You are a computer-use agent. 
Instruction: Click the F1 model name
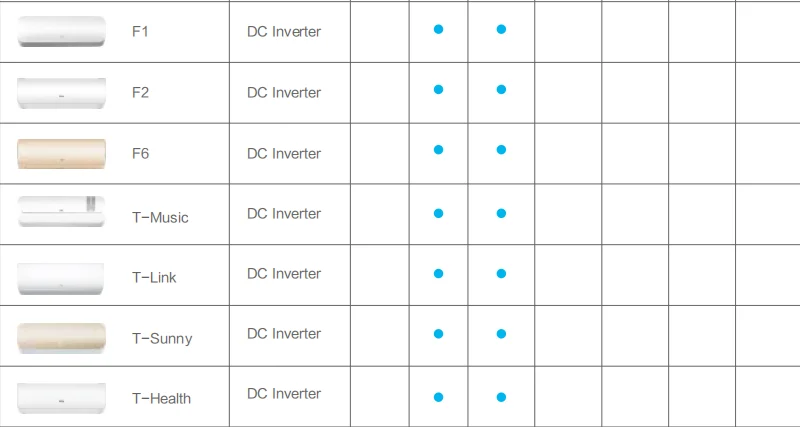pos(141,32)
